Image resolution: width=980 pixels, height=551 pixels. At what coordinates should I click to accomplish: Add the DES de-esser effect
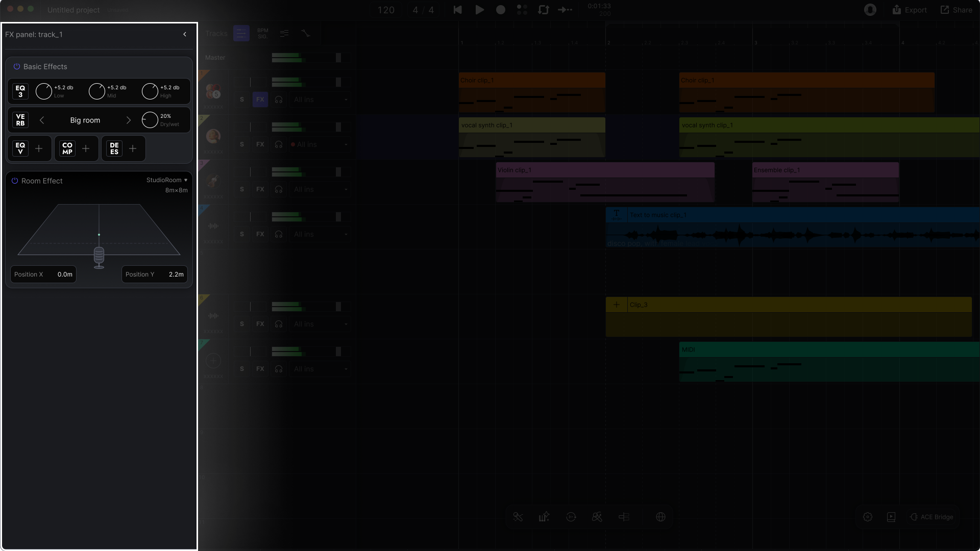click(x=133, y=148)
